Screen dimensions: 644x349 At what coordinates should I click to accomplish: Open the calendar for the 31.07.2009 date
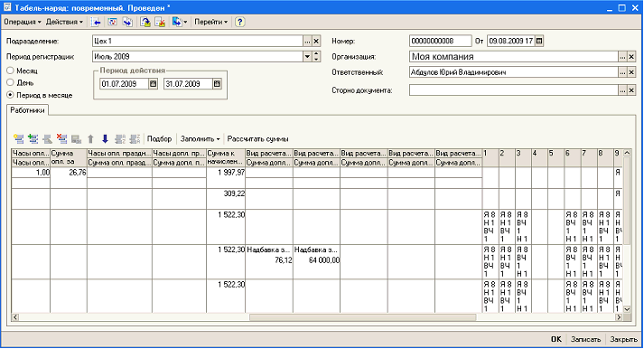[217, 84]
